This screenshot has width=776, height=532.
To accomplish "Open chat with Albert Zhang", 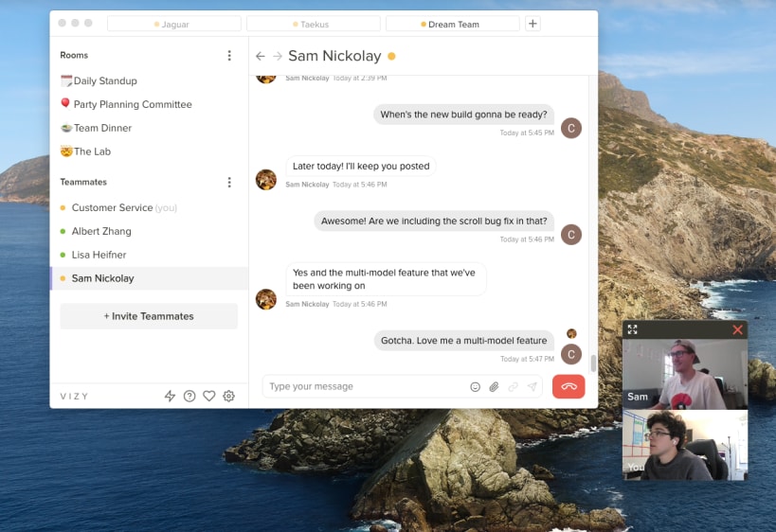I will pos(149,231).
